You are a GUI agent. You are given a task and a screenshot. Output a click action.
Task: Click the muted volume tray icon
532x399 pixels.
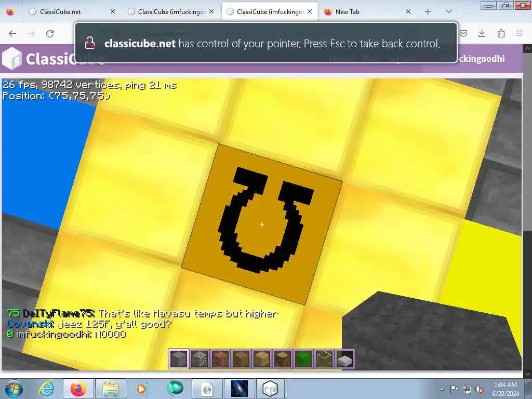click(x=480, y=389)
